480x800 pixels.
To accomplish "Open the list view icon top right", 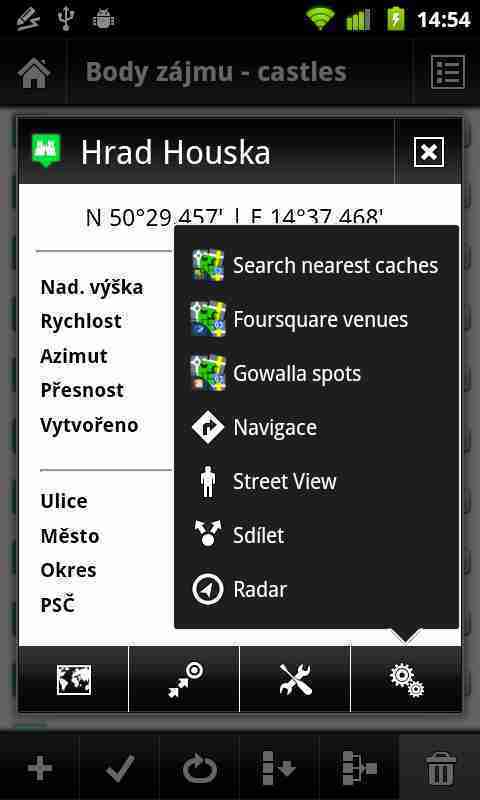I will click(447, 72).
